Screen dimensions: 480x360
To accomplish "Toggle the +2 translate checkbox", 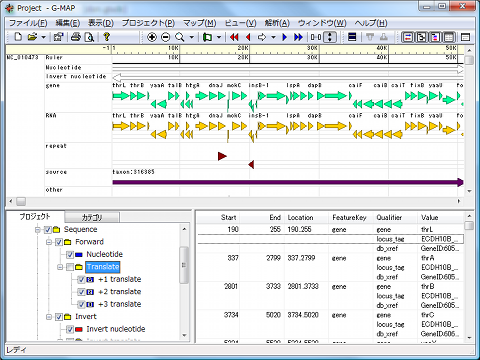I will pos(81,292).
